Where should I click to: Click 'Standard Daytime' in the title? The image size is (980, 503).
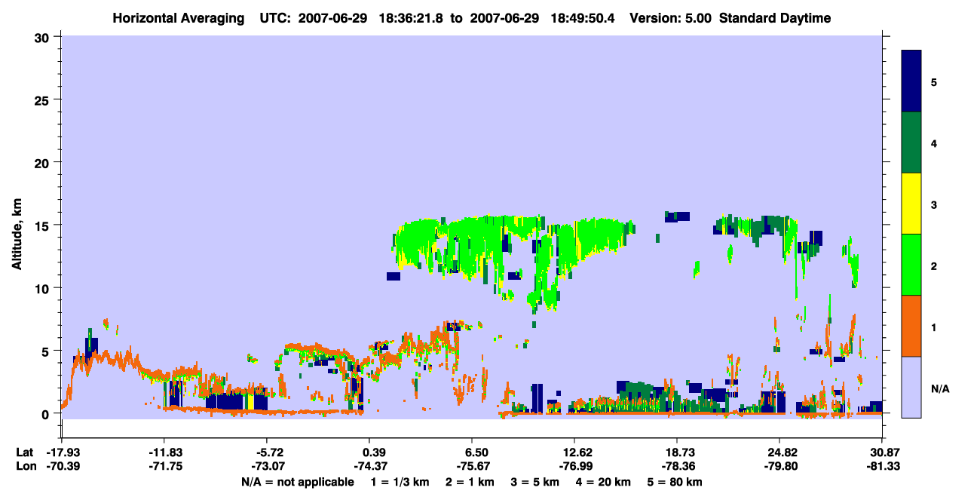775,18
